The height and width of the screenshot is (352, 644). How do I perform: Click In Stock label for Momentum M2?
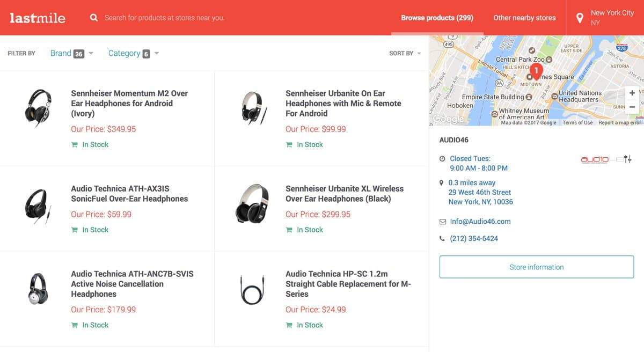tap(95, 144)
